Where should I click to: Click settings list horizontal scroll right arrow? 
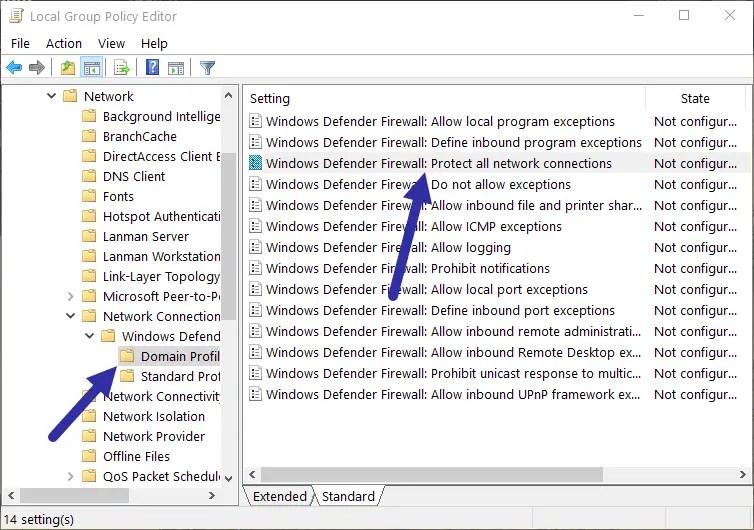point(742,474)
